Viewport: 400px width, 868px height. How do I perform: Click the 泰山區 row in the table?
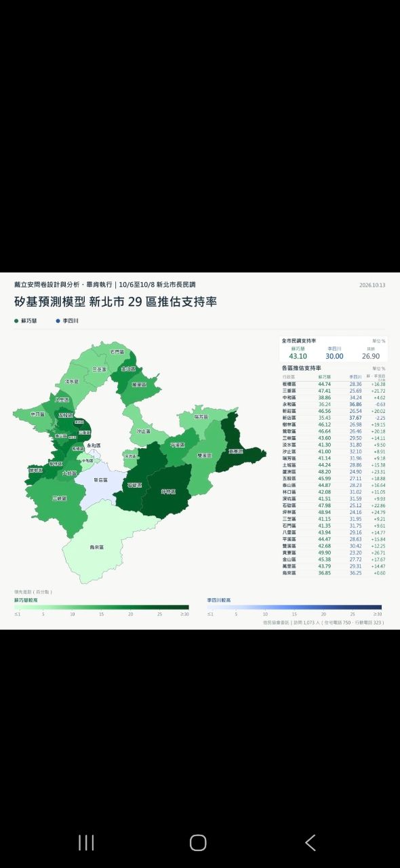pyautogui.click(x=334, y=485)
